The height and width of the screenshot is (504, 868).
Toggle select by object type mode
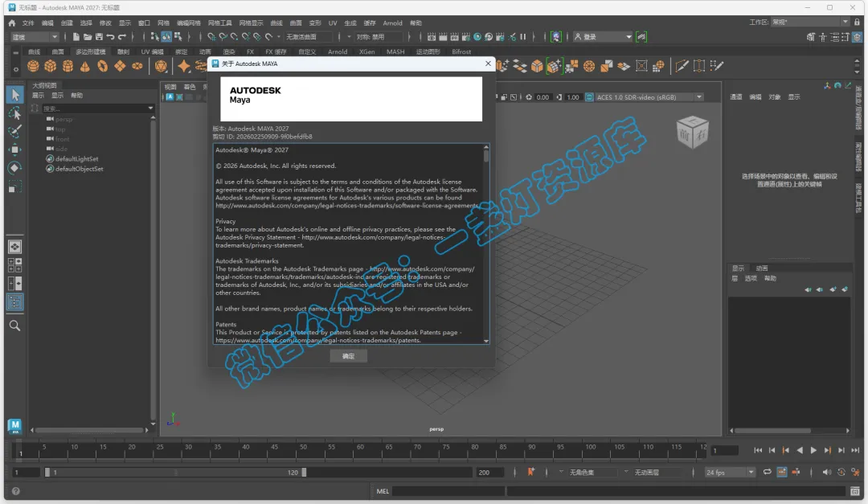pos(166,37)
